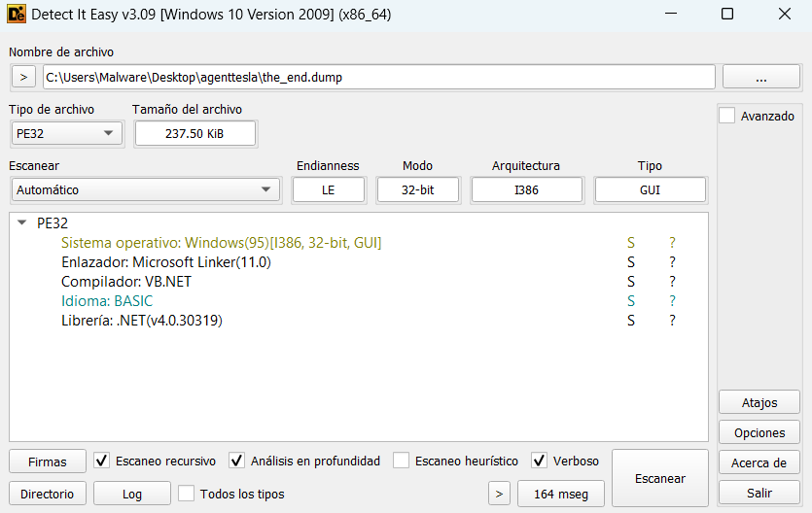Click the Atajos button
Screen dimensions: 812x513
pyautogui.click(x=759, y=401)
